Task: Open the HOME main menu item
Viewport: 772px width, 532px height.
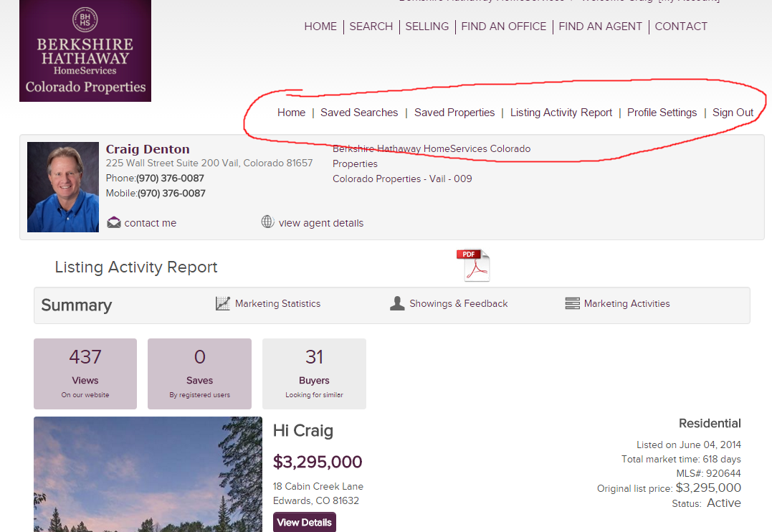Action: 320,27
